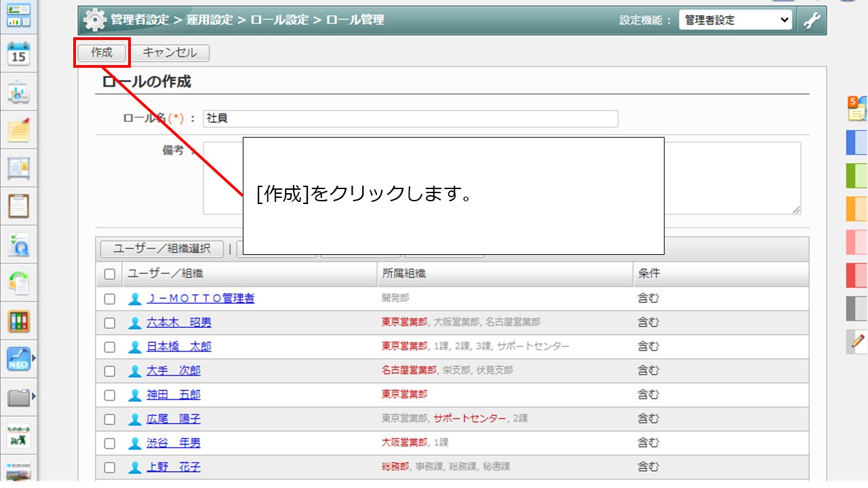
Task: Click ロール設定 in the breadcrumb
Action: point(279,20)
